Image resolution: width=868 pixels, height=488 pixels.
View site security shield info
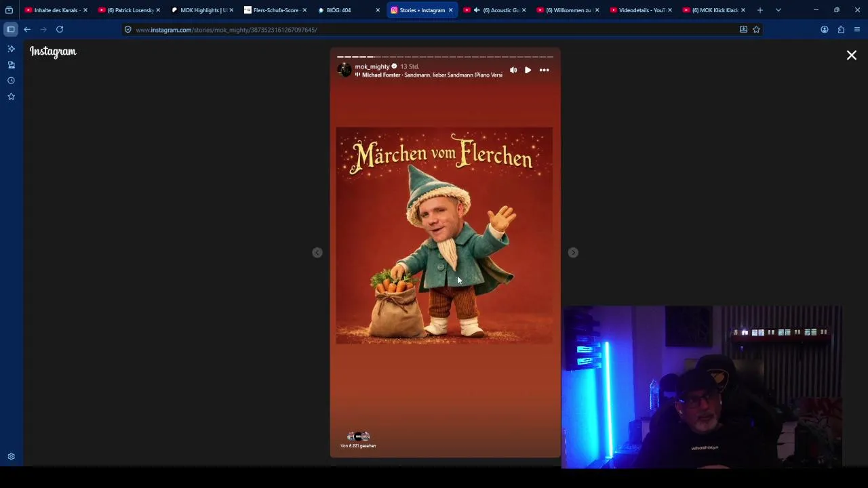pos(127,30)
